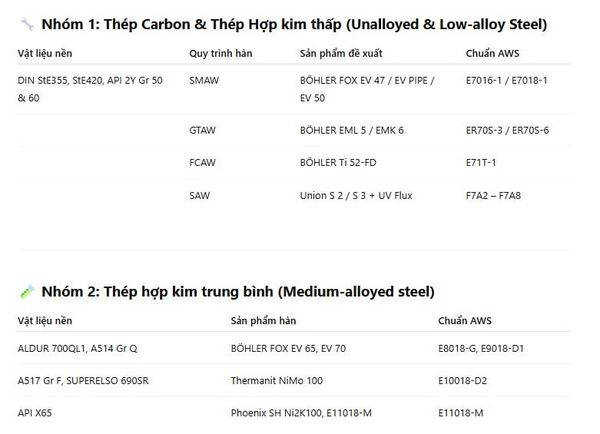
Task: Click the Thermanit NiMo 100 product cell
Action: [277, 380]
